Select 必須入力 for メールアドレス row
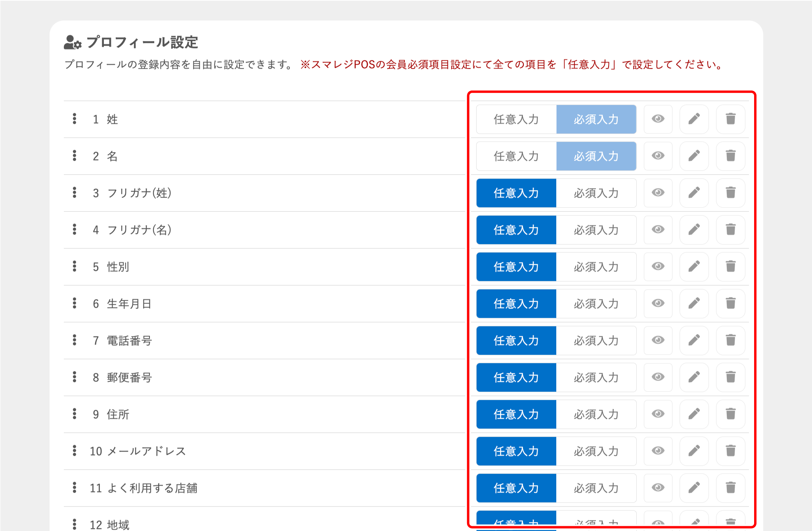This screenshot has width=812, height=531. [x=596, y=451]
